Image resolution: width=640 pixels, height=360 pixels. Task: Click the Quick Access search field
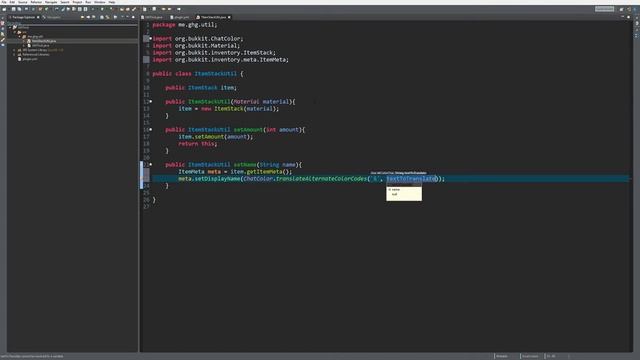(604, 9)
